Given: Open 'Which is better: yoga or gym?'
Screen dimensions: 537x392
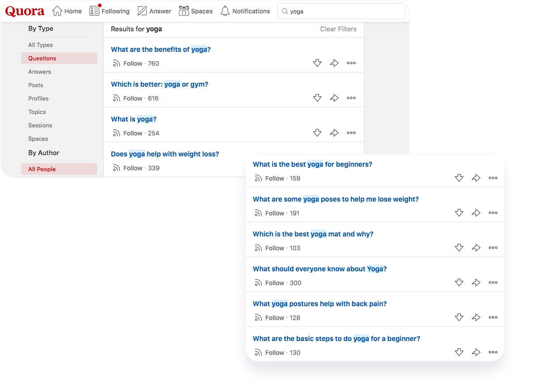Looking at the screenshot, I should click(x=160, y=84).
